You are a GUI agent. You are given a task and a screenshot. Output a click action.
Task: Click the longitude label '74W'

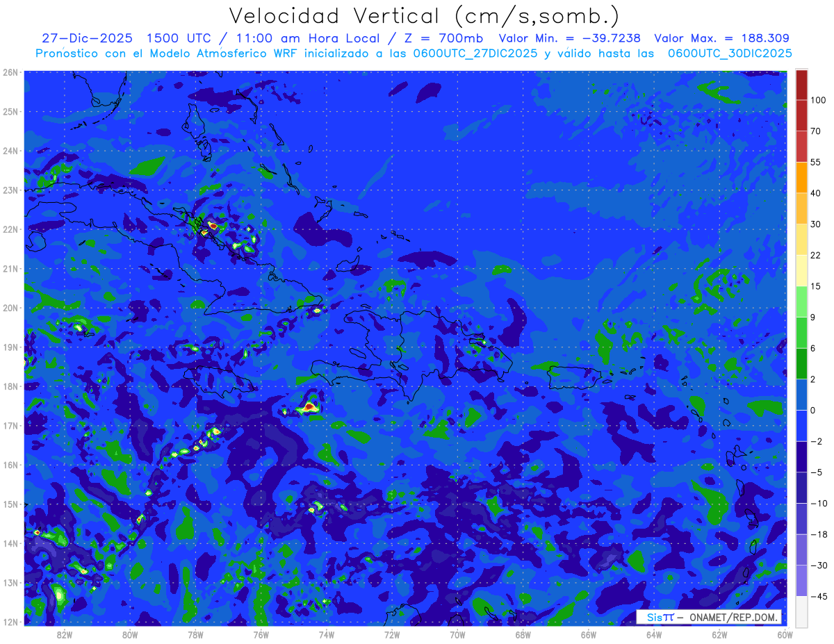tap(327, 634)
